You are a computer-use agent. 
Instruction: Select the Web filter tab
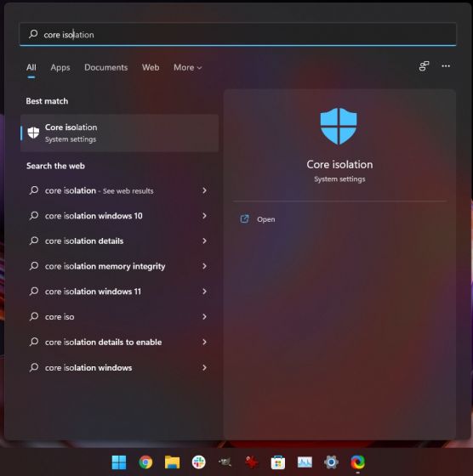coord(151,67)
